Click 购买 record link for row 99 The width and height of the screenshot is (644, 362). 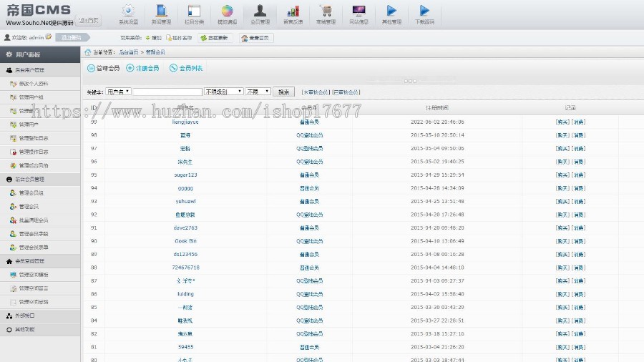pos(562,122)
